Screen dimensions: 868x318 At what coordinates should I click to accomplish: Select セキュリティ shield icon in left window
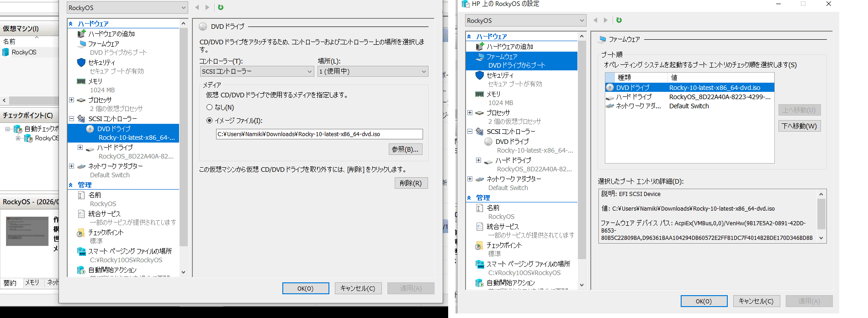pyautogui.click(x=81, y=62)
